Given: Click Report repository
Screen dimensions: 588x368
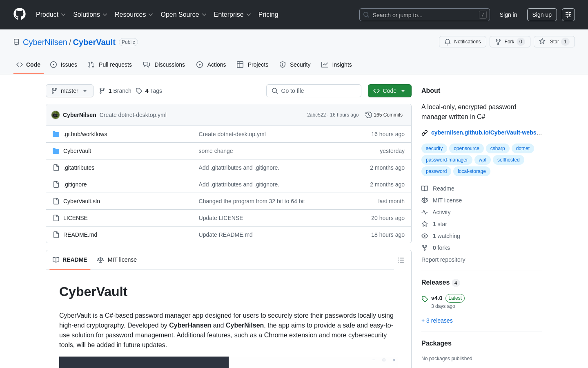Looking at the screenshot, I should coord(443,260).
